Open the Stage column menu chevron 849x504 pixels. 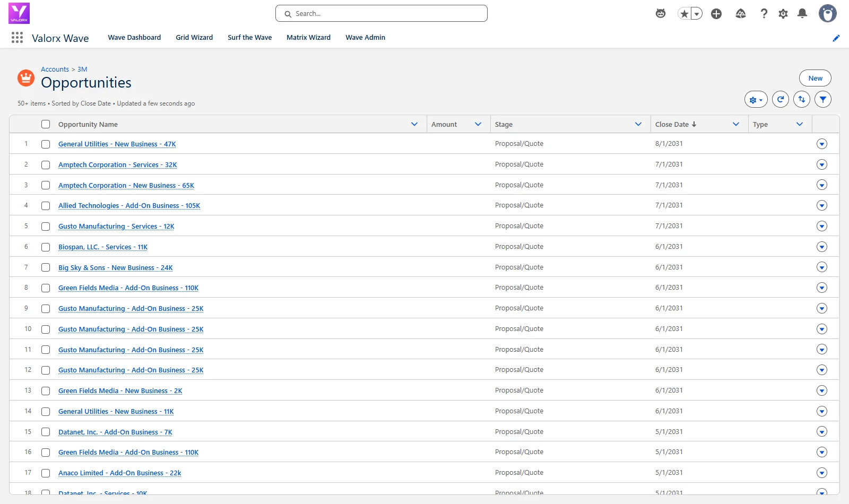(x=638, y=124)
